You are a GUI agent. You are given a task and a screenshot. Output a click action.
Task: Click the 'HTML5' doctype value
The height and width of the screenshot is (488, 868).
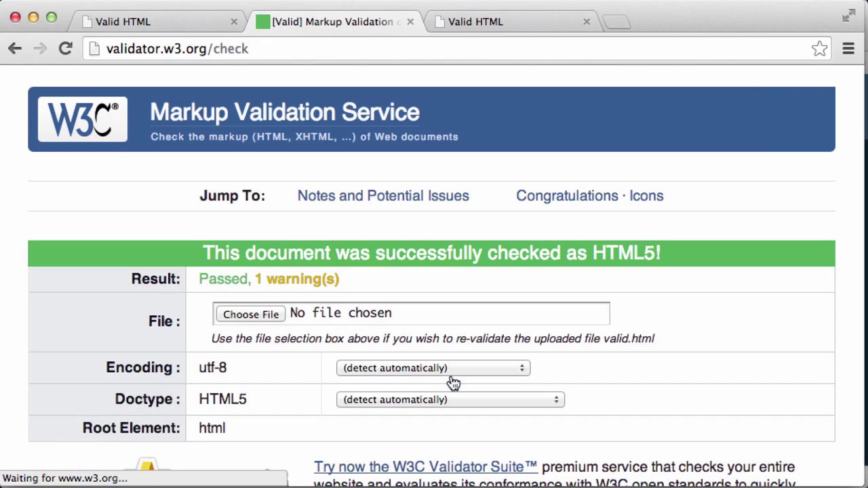[222, 399]
